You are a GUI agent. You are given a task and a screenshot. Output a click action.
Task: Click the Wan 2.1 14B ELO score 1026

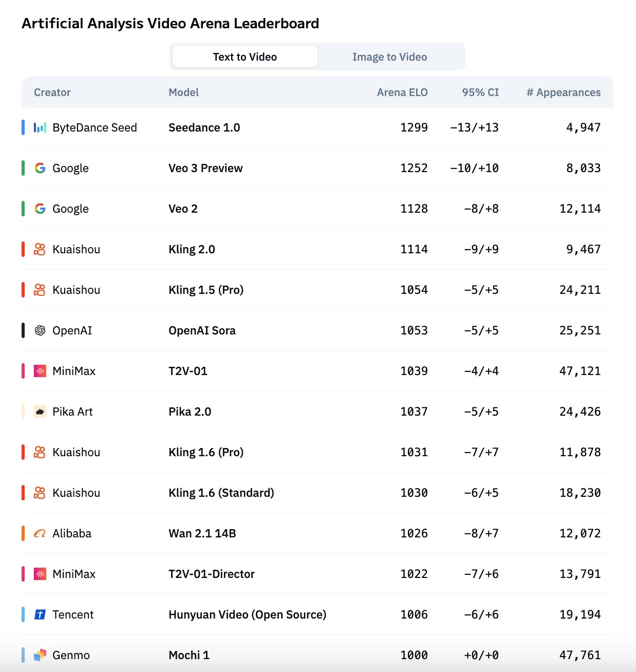[414, 533]
